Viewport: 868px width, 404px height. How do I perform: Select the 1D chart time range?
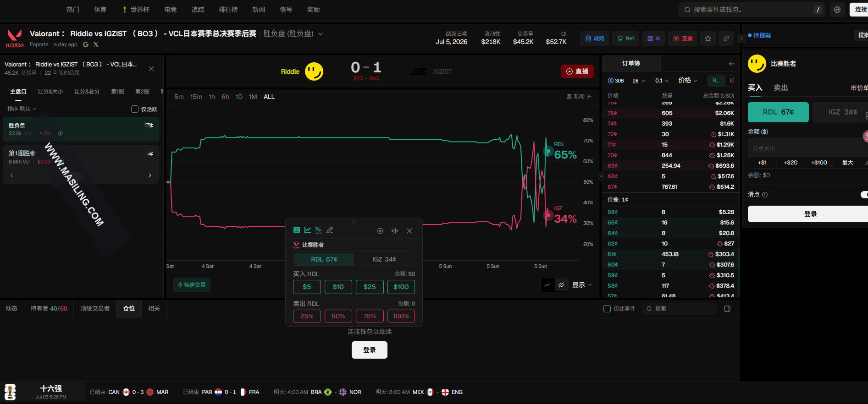pyautogui.click(x=239, y=97)
